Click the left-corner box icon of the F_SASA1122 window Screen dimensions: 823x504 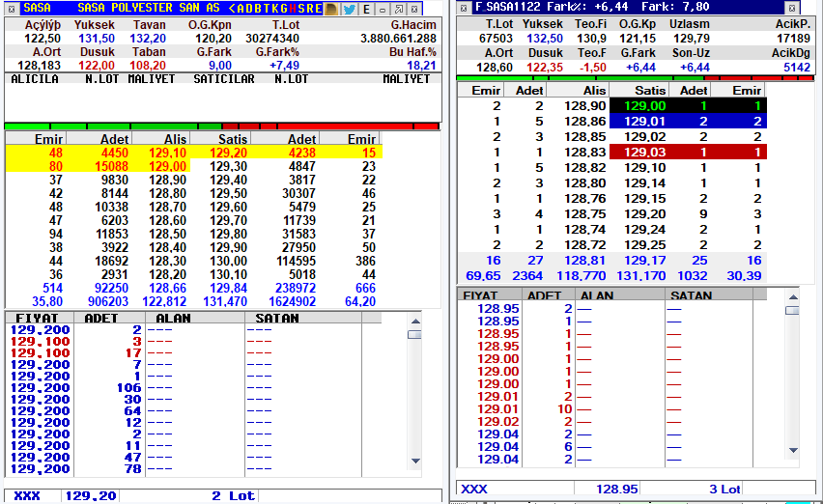click(x=463, y=8)
